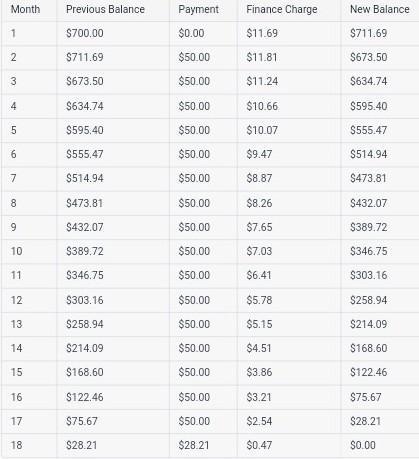Select the Finance Charge column header
This screenshot has width=419, height=459.
pos(282,9)
